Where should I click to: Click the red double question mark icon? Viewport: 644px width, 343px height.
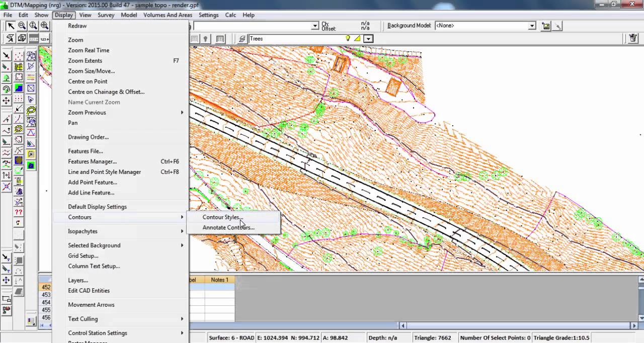pyautogui.click(x=19, y=213)
